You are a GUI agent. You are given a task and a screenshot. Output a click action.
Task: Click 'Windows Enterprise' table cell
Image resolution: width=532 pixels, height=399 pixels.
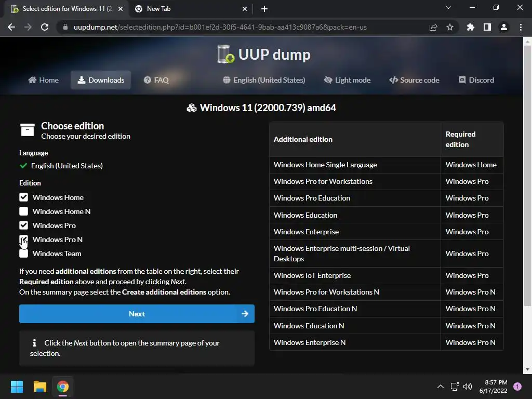click(x=355, y=232)
